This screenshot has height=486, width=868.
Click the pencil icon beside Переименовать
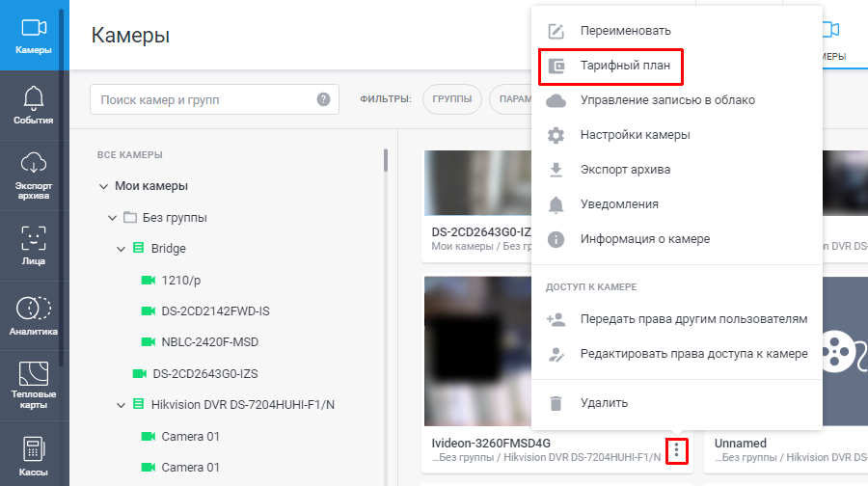coord(556,31)
